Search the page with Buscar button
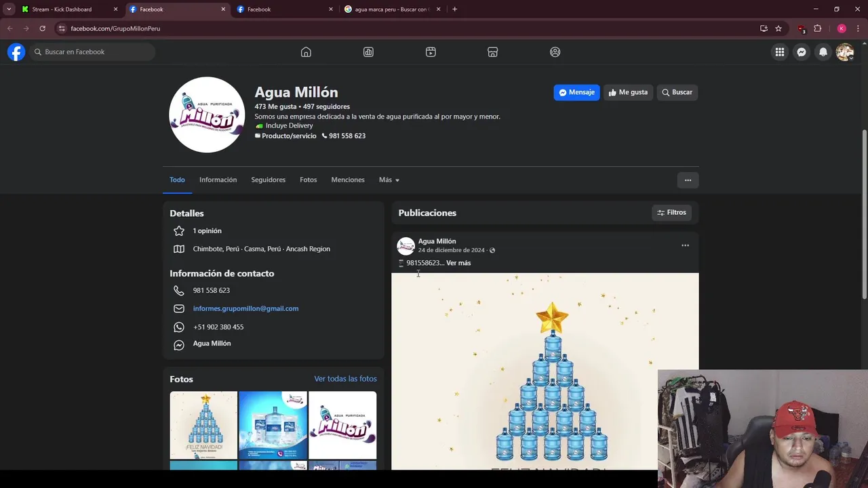868x488 pixels. coord(677,92)
